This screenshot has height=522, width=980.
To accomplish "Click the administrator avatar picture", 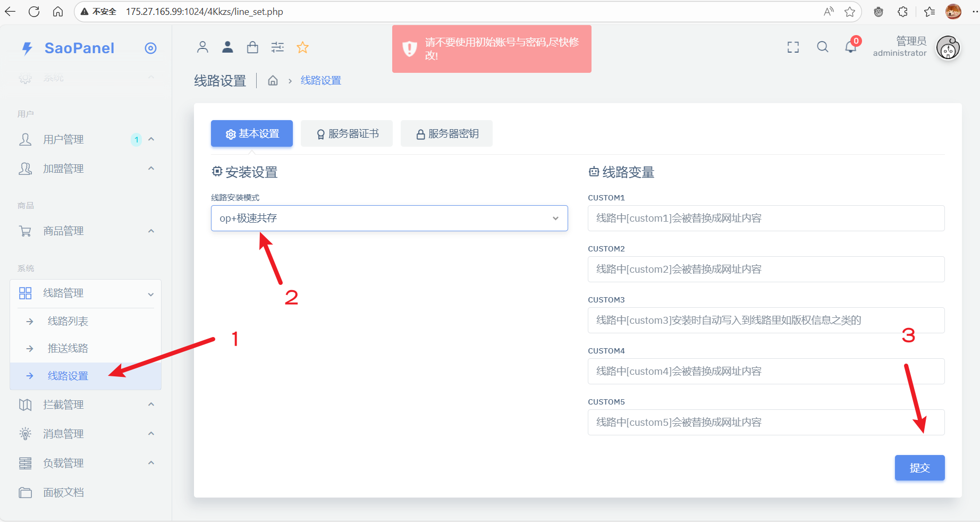I will (948, 48).
